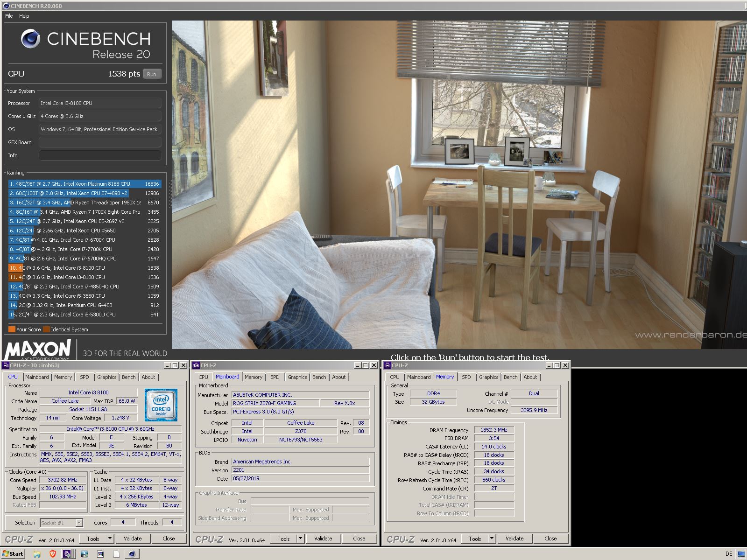Click the Info input field in Cinebench
Image resolution: width=747 pixels, height=560 pixels.
coord(100,155)
